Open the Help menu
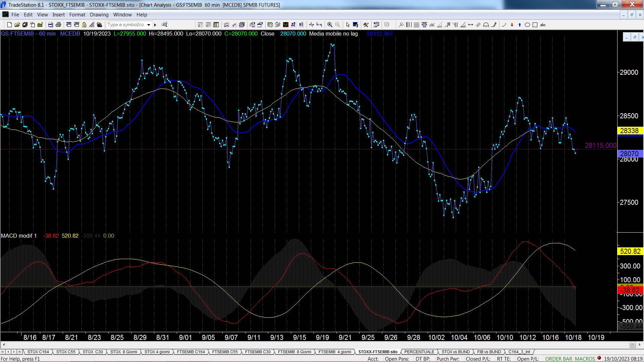 pyautogui.click(x=142, y=15)
